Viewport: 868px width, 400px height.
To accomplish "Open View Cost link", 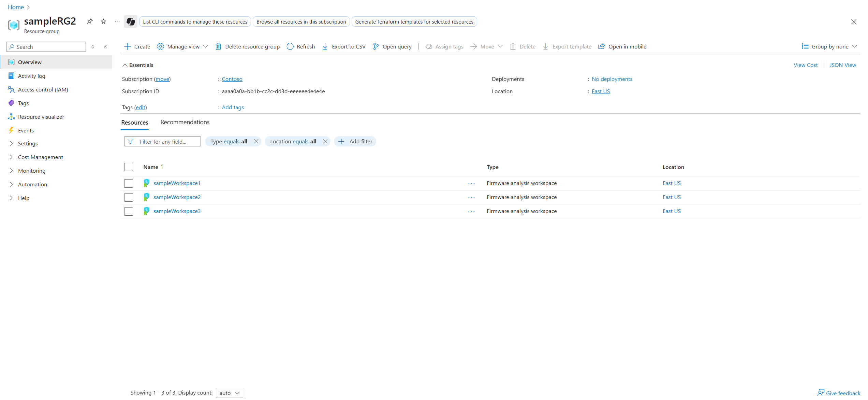I will click(805, 65).
